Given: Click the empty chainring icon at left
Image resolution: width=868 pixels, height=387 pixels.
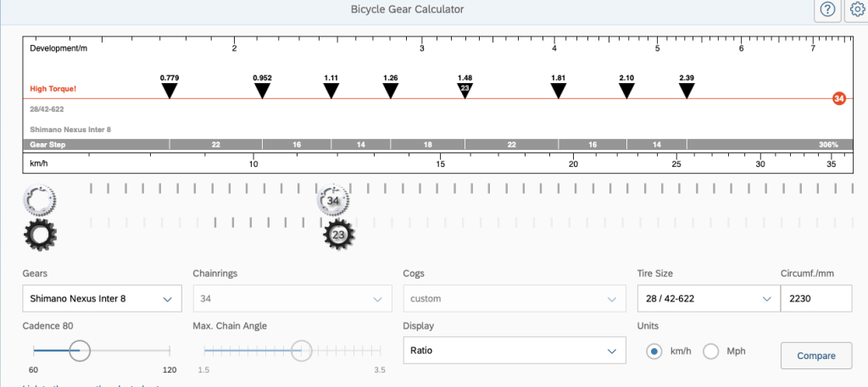Looking at the screenshot, I should coord(39,201).
